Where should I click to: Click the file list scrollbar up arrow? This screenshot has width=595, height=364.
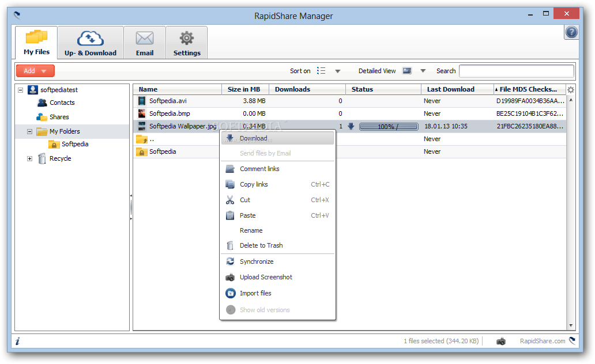click(x=571, y=100)
